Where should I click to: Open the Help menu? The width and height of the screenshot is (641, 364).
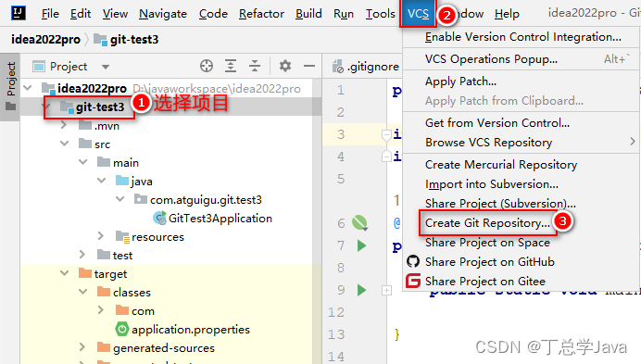(507, 14)
